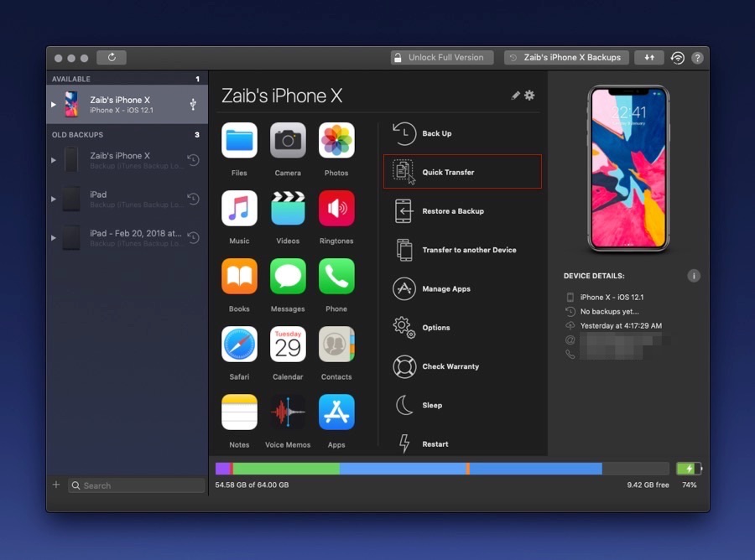Open the Camera app icon
The image size is (755, 560).
coord(288,140)
